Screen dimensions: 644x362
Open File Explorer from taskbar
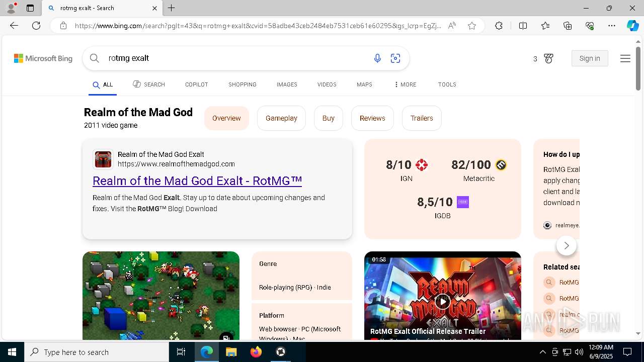(231, 352)
